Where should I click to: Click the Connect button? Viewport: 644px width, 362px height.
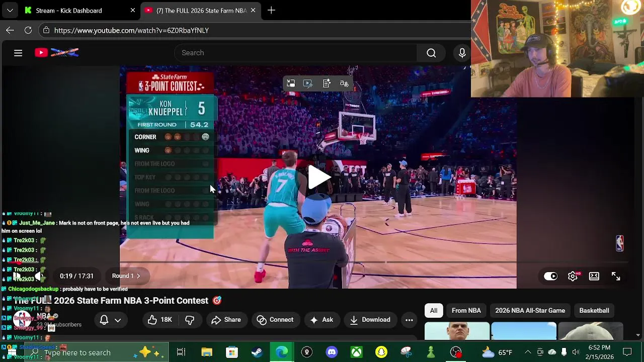point(275,320)
